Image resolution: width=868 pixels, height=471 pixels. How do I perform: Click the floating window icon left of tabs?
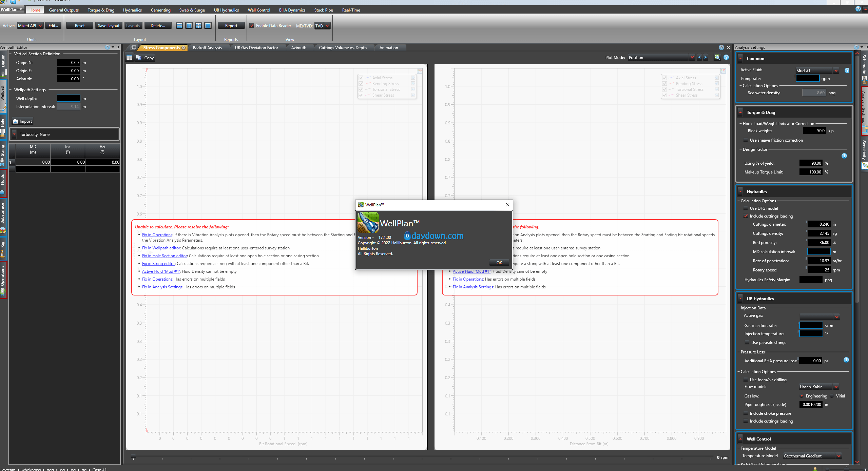133,48
